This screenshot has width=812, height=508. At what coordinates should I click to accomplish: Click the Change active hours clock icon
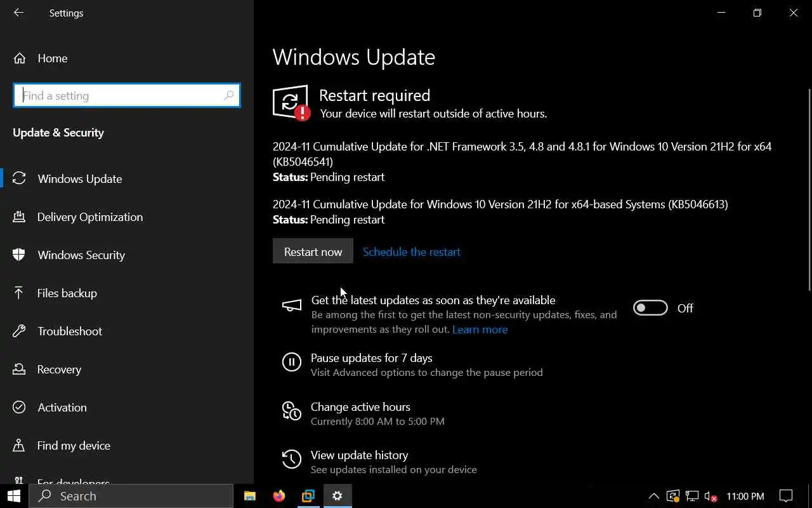point(292,411)
